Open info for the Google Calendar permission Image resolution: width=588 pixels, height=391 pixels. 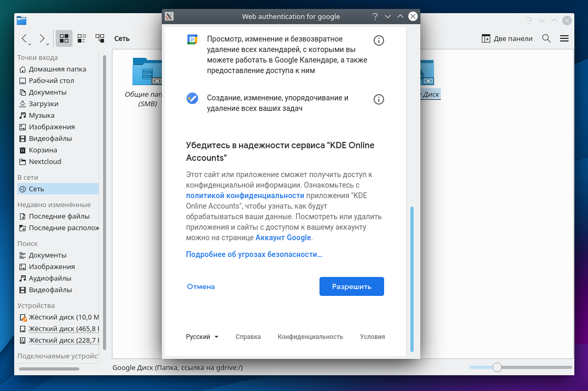point(379,40)
